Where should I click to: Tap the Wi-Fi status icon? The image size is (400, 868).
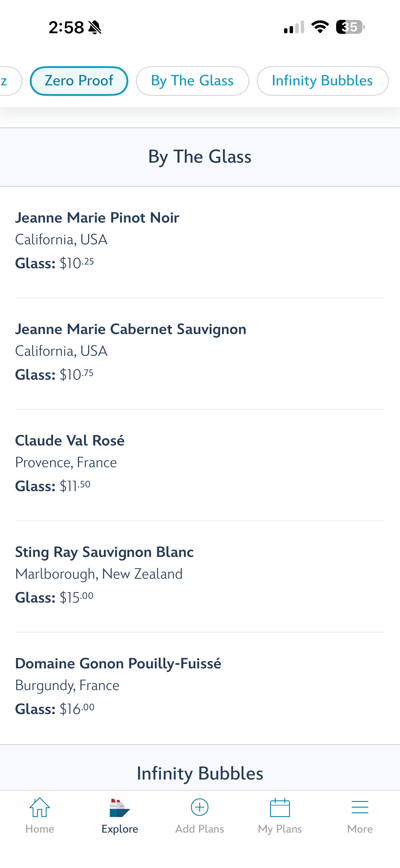click(x=320, y=27)
